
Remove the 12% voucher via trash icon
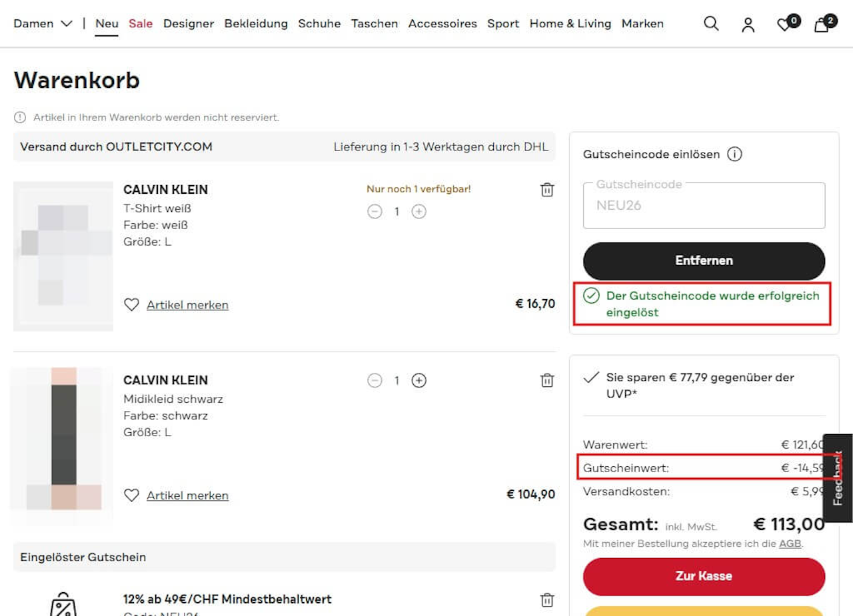pos(547,600)
